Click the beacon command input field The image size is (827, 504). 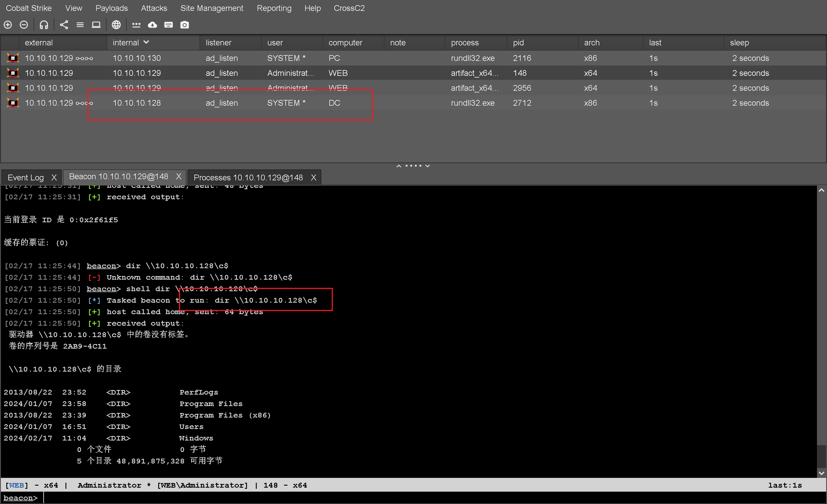coord(403,498)
